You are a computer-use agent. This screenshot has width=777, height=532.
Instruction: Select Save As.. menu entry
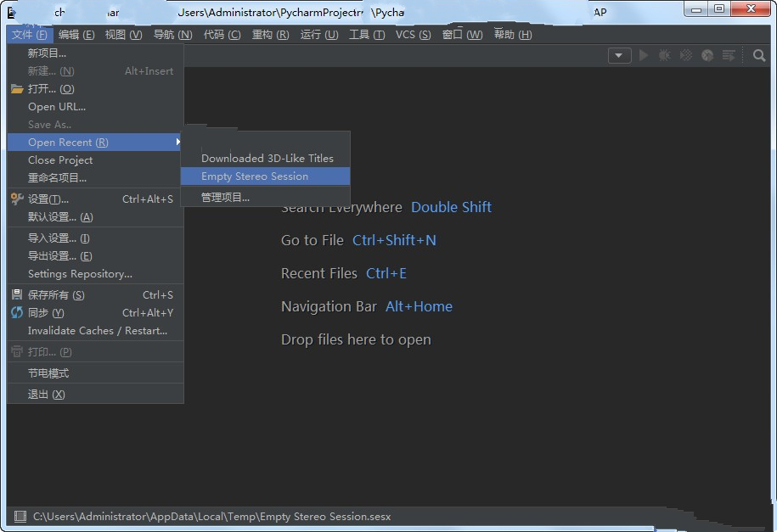click(x=96, y=125)
